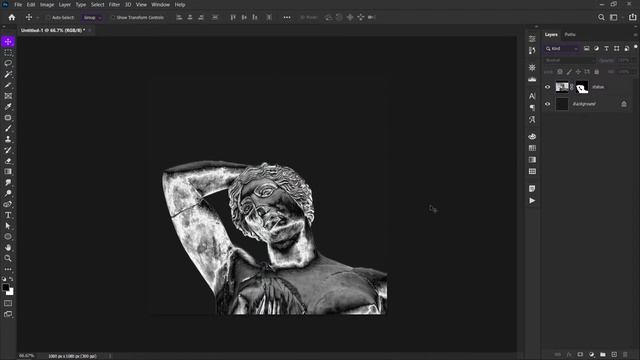Click the foreground color swatch
Screen dimensions: 640x360
click(6, 287)
